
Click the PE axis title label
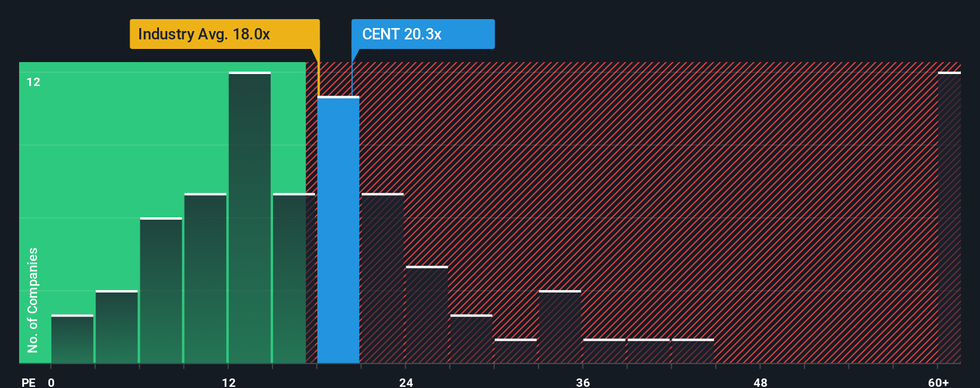pos(28,382)
